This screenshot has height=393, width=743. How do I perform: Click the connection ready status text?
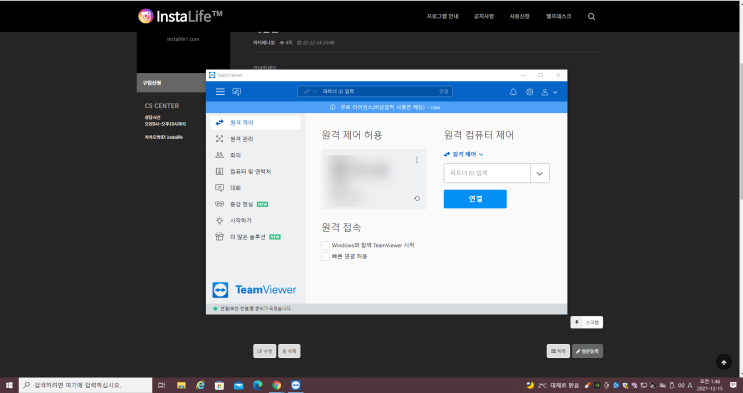pos(256,309)
